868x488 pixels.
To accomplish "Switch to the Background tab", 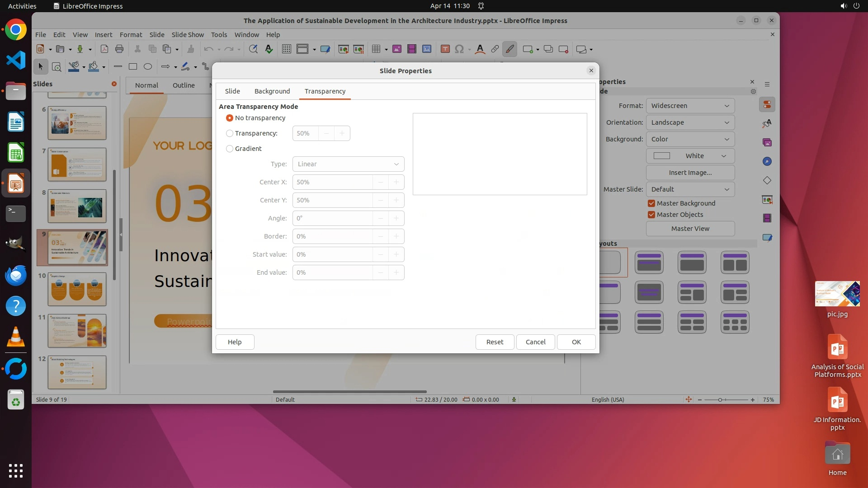I will click(x=272, y=91).
